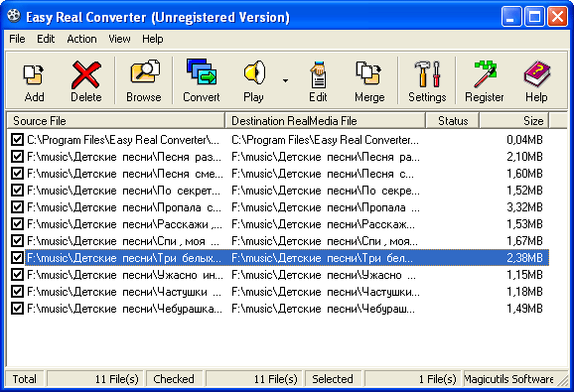Click the Checked label in status bar

174,379
